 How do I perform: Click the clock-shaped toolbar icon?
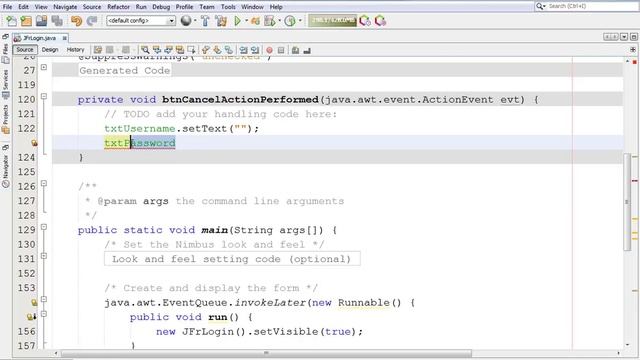pos(290,21)
